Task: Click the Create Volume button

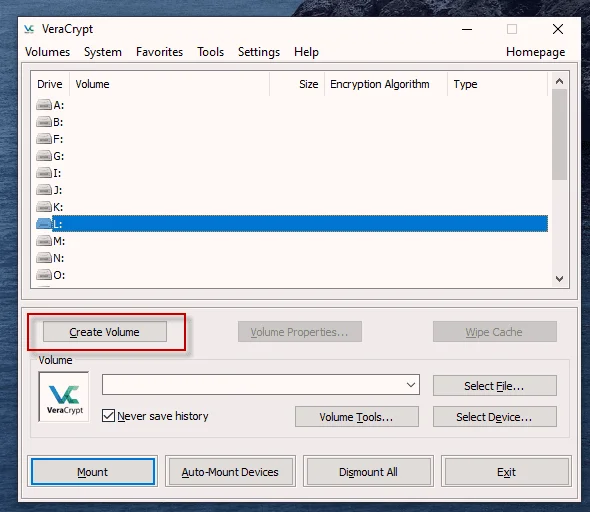Action: click(x=105, y=332)
